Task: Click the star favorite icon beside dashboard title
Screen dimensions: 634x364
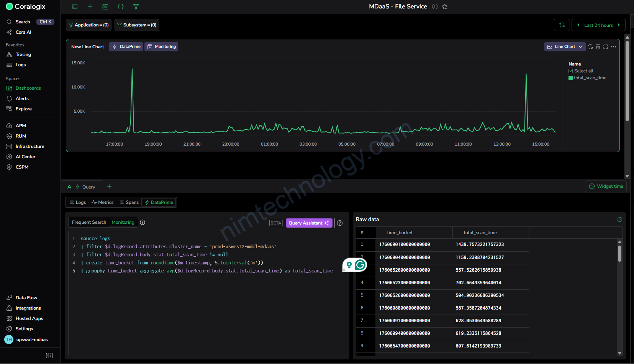Action: point(445,7)
